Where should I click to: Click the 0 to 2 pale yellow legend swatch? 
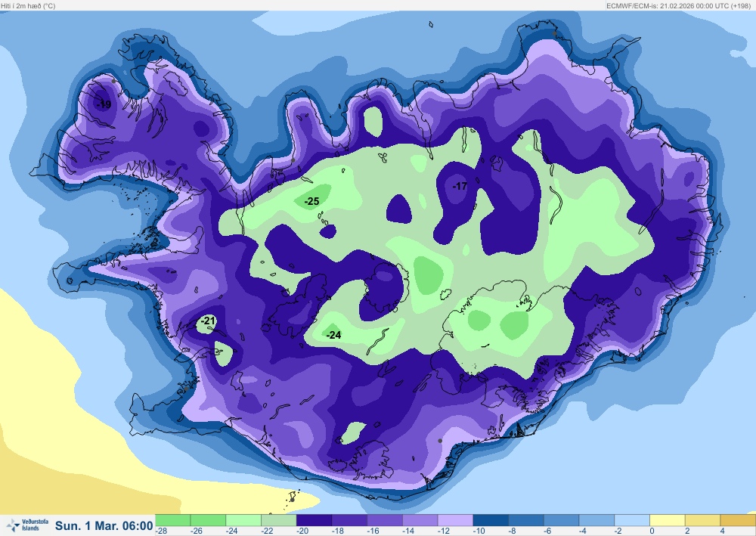click(668, 520)
